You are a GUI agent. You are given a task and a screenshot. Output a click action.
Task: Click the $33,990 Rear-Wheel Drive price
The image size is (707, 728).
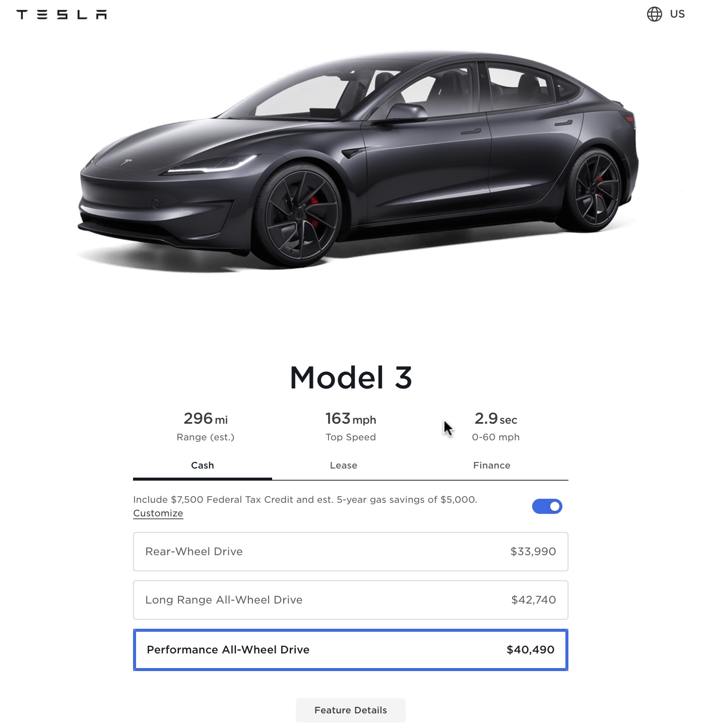(533, 552)
